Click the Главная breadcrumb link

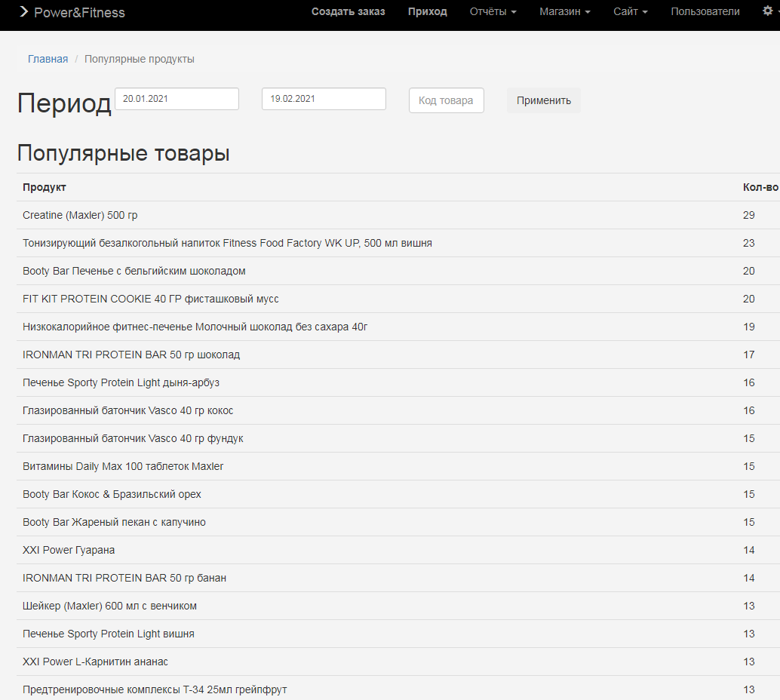[x=48, y=59]
